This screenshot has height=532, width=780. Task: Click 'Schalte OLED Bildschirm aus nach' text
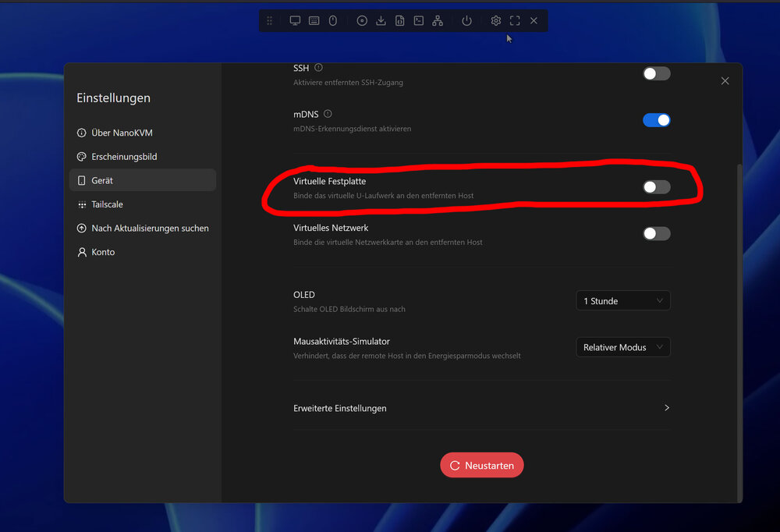(x=349, y=309)
